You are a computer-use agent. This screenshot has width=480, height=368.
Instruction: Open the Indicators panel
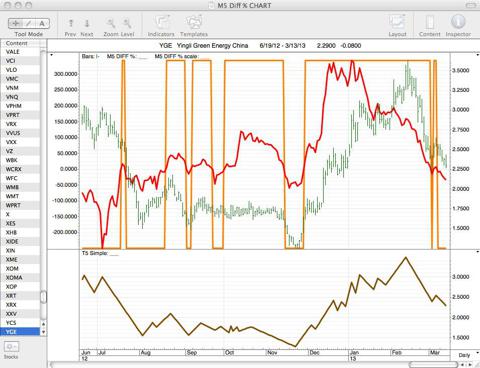tap(161, 23)
